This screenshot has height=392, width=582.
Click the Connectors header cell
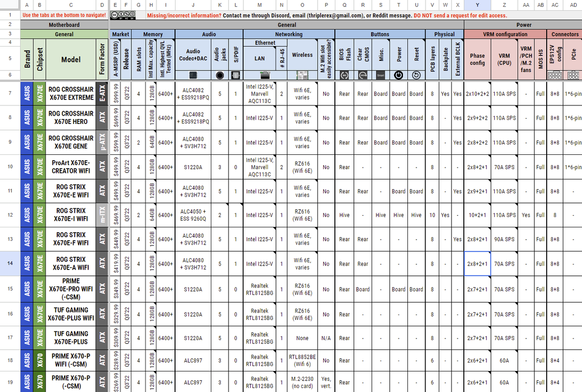(x=564, y=34)
